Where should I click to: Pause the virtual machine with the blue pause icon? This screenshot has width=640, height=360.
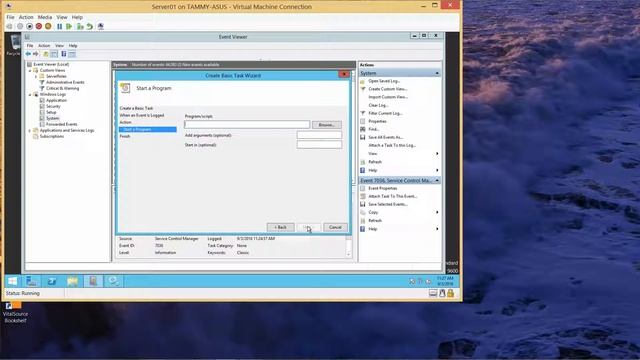point(60,27)
